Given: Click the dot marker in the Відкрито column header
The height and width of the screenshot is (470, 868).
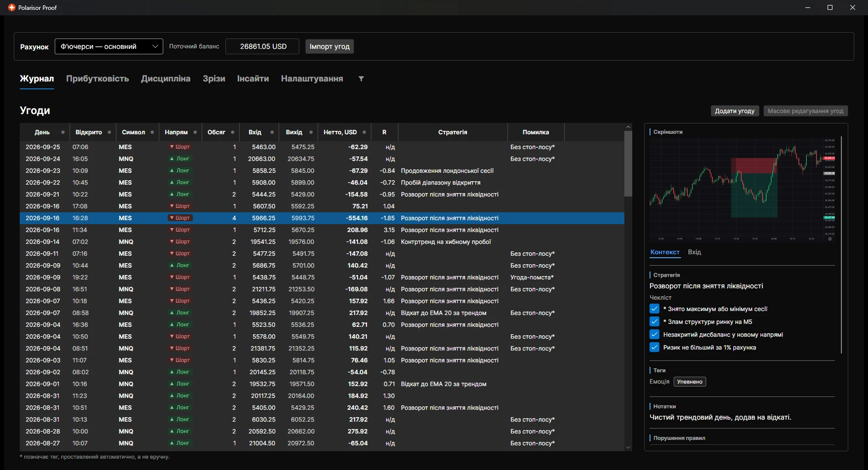Looking at the screenshot, I should coord(109,132).
